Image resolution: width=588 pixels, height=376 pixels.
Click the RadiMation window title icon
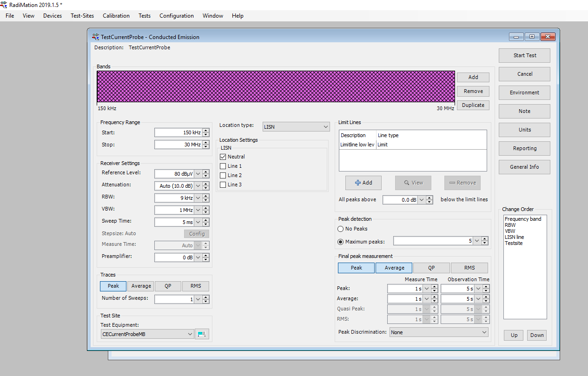point(4,5)
